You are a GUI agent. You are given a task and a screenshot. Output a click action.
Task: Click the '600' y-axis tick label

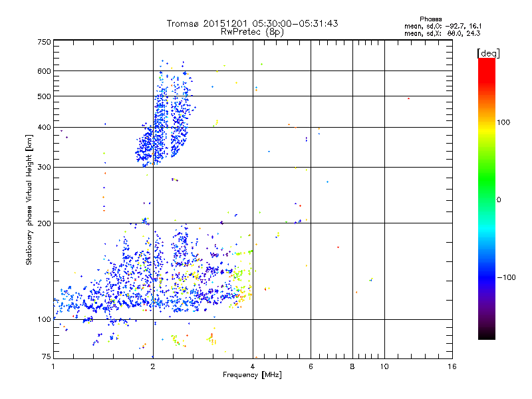coord(44,71)
